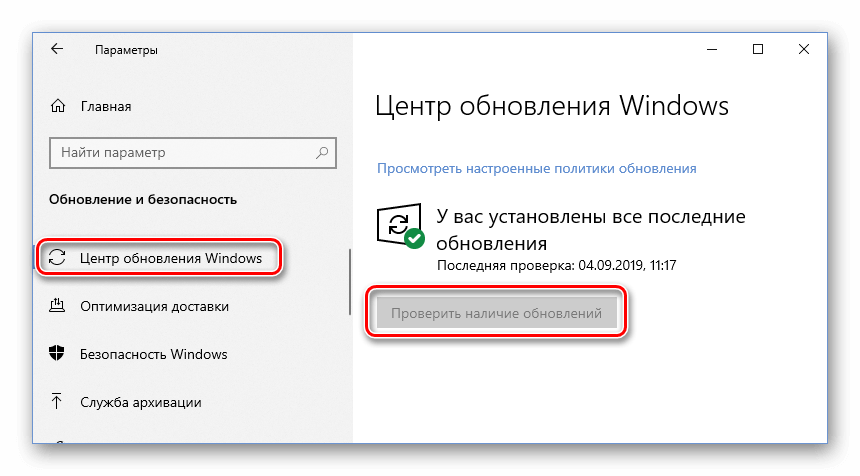Click the refresh arrows icon in sidebar

tap(57, 257)
